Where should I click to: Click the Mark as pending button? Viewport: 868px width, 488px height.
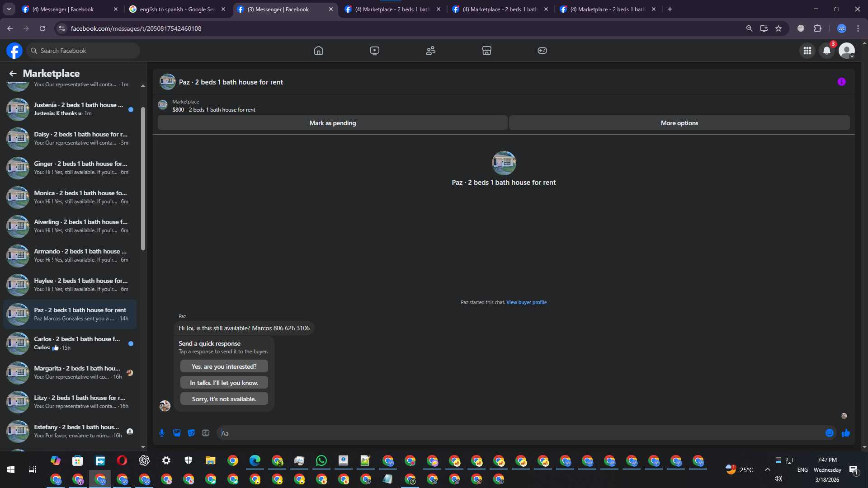coord(332,123)
